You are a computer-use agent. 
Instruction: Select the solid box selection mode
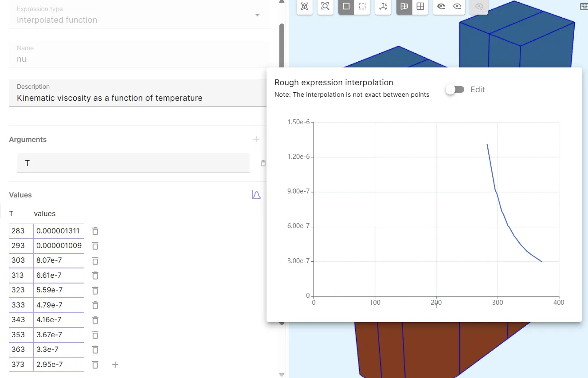click(x=346, y=6)
